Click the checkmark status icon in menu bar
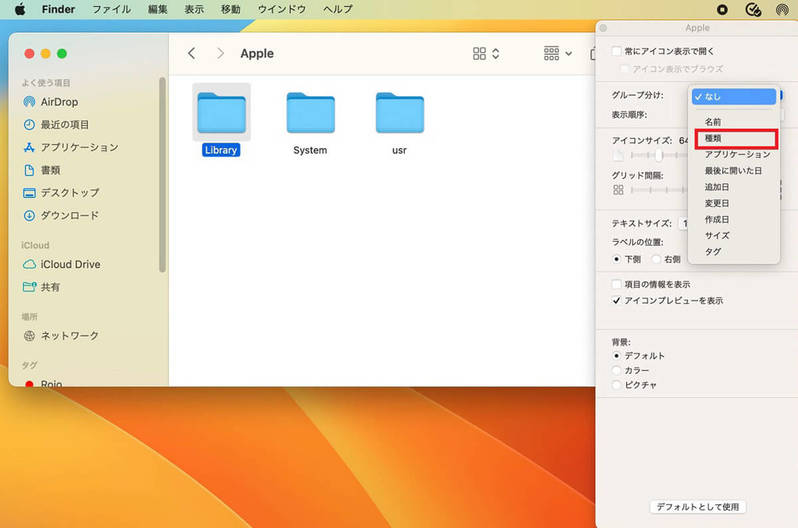 click(x=753, y=9)
